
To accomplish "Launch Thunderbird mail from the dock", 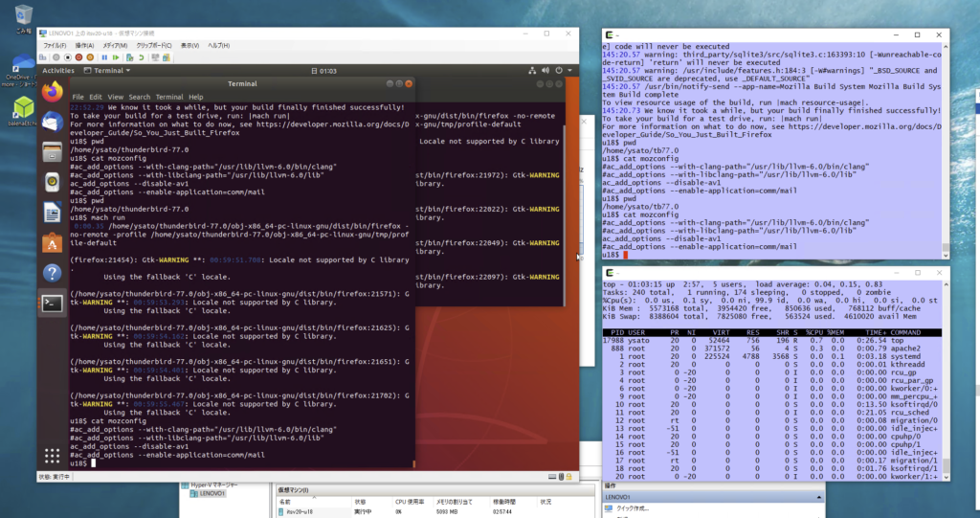I will tap(52, 121).
